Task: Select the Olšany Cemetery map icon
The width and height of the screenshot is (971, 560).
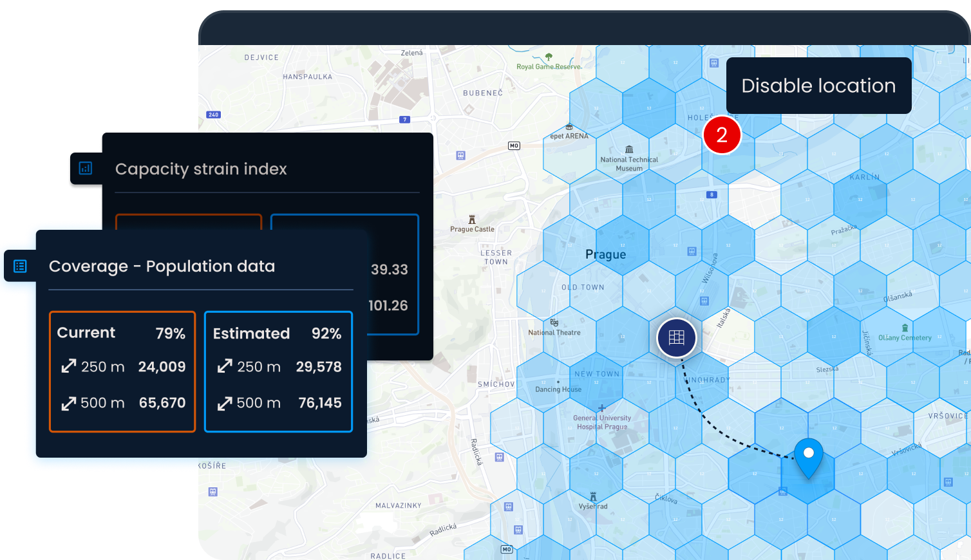Action: [x=905, y=328]
